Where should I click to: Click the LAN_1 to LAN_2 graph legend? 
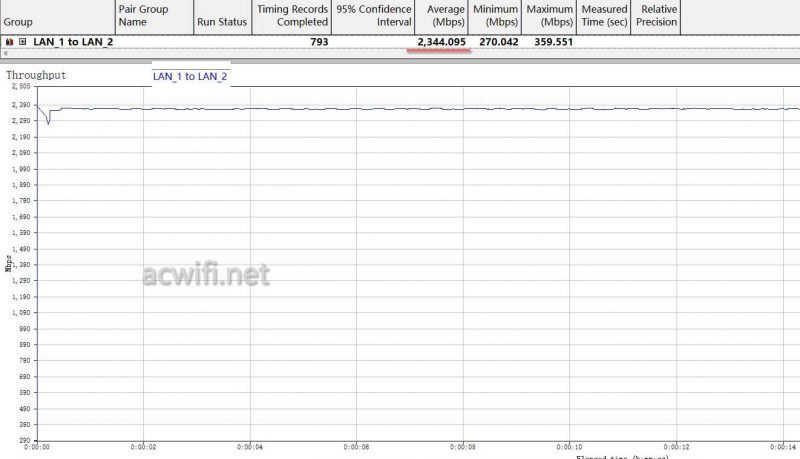(x=190, y=77)
